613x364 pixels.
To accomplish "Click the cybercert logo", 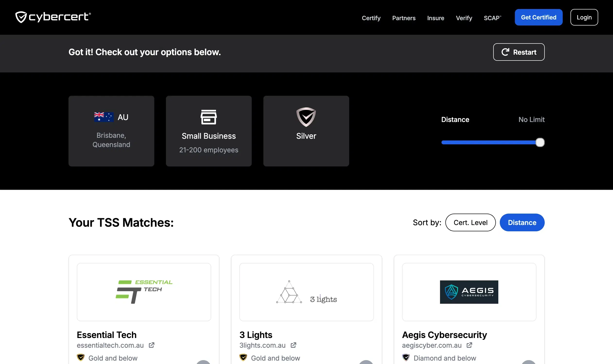I will click(53, 17).
